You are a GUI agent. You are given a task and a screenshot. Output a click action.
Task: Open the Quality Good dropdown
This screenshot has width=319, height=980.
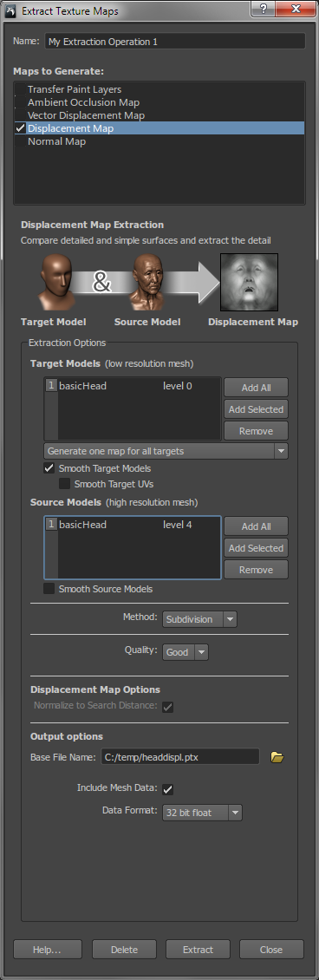coord(186,652)
